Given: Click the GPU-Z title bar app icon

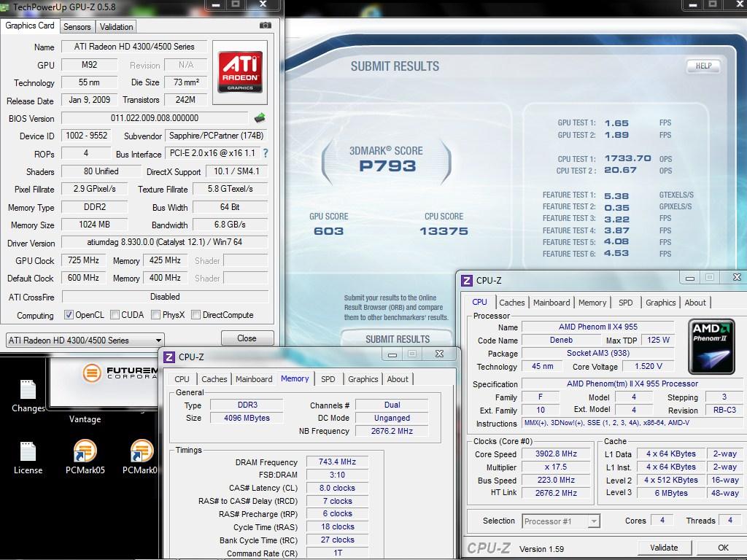Looking at the screenshot, I should tap(5, 7).
